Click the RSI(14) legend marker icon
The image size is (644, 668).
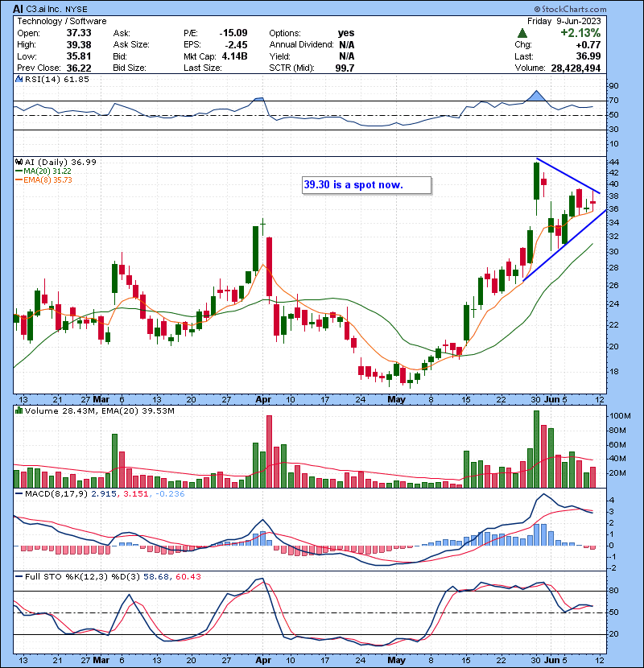point(19,80)
